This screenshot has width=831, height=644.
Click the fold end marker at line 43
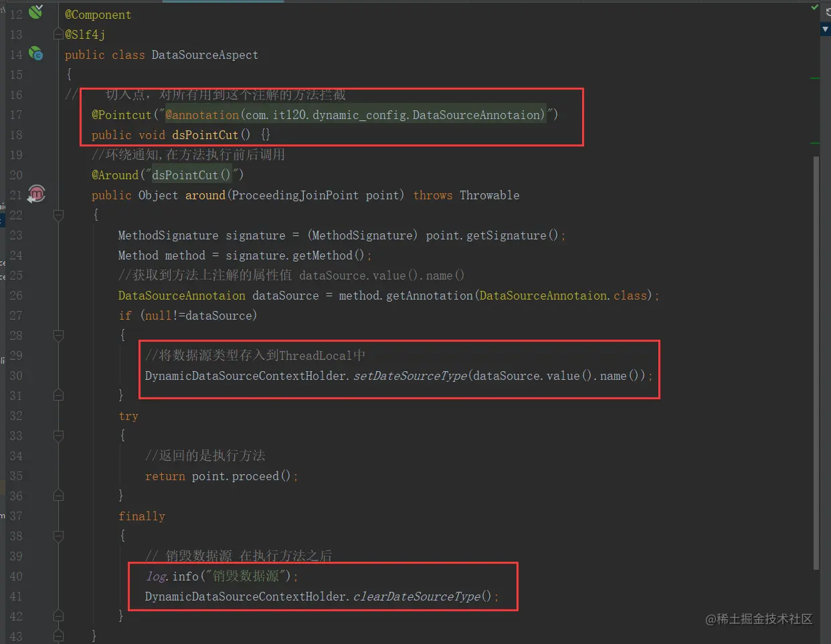[x=58, y=635]
